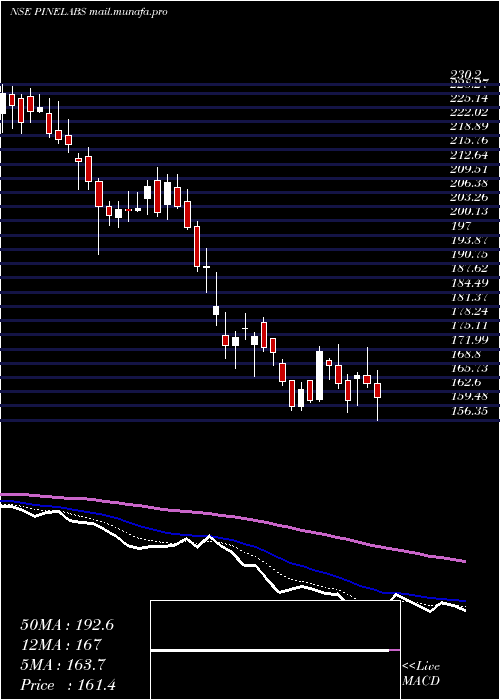
Task: Click the 197 price axis label
Action: [x=459, y=225]
